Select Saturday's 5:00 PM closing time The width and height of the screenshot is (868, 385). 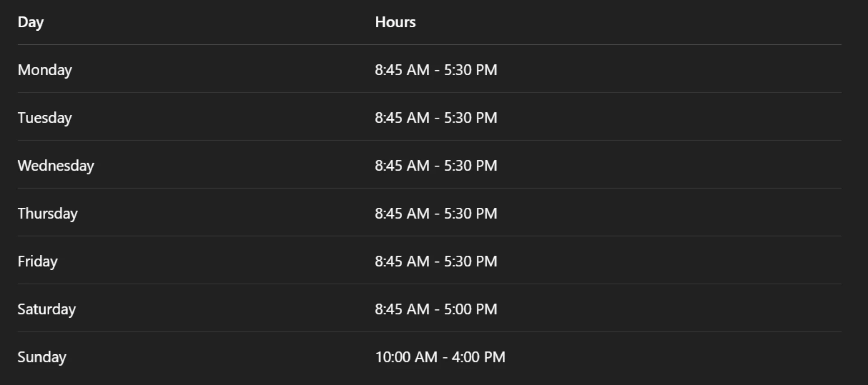[470, 310]
